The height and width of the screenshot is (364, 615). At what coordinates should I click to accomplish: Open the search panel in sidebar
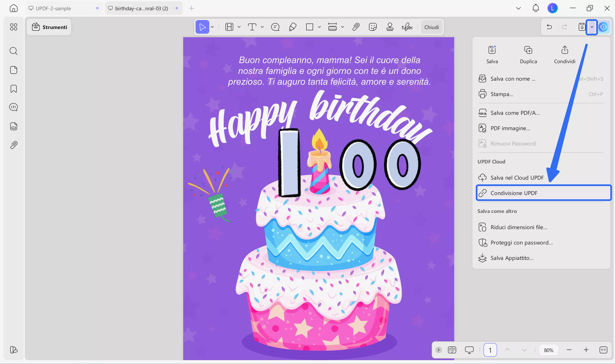13,51
